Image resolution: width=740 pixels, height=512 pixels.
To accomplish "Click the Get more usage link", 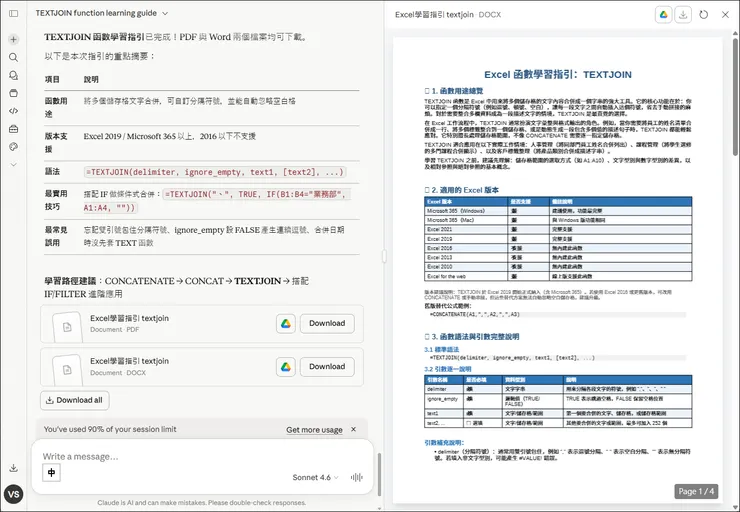I will click(314, 430).
